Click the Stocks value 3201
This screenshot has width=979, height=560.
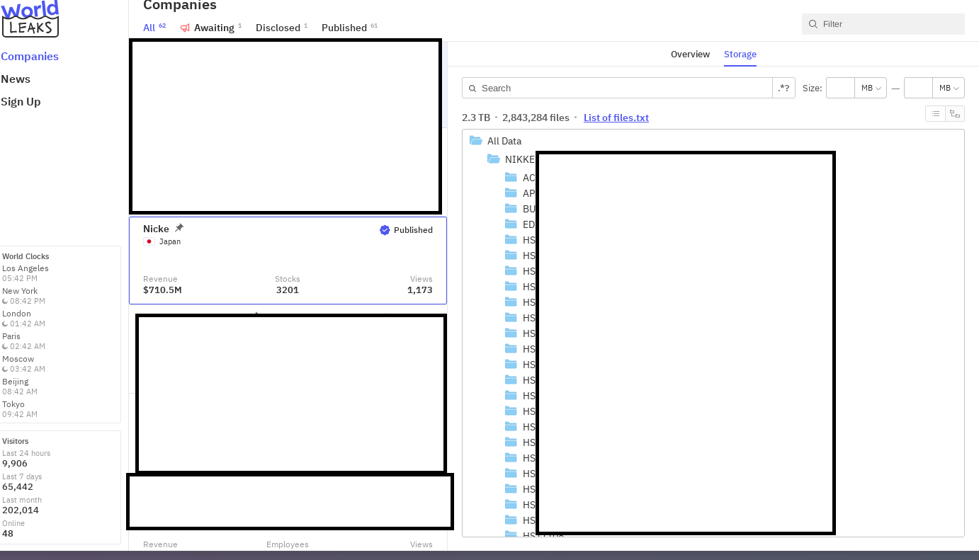coord(288,290)
